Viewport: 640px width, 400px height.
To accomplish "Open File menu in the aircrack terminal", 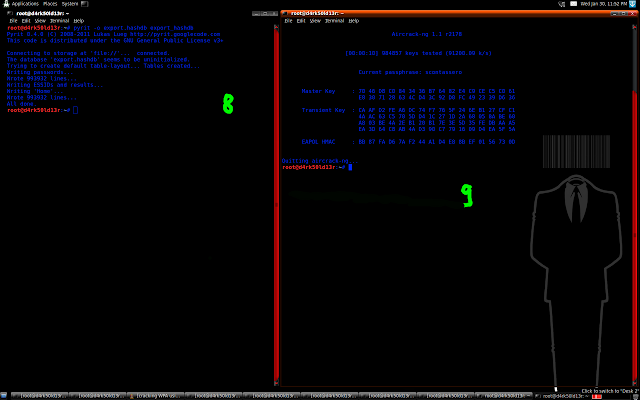I will coord(289,20).
